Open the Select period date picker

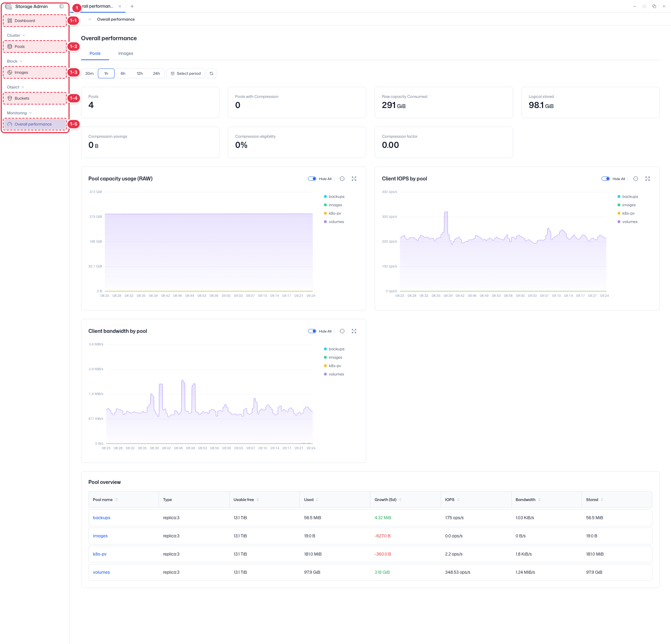pyautogui.click(x=186, y=73)
